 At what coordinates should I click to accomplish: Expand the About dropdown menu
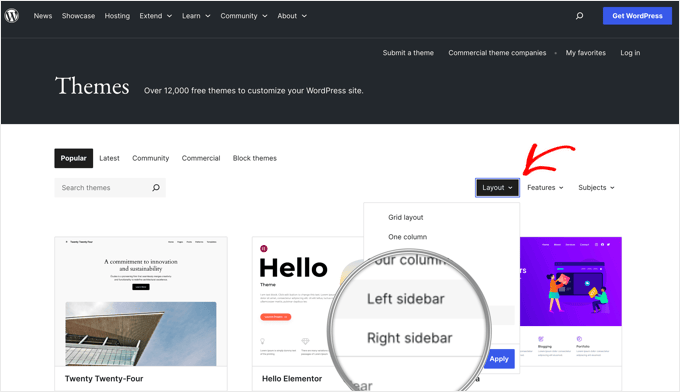(292, 16)
